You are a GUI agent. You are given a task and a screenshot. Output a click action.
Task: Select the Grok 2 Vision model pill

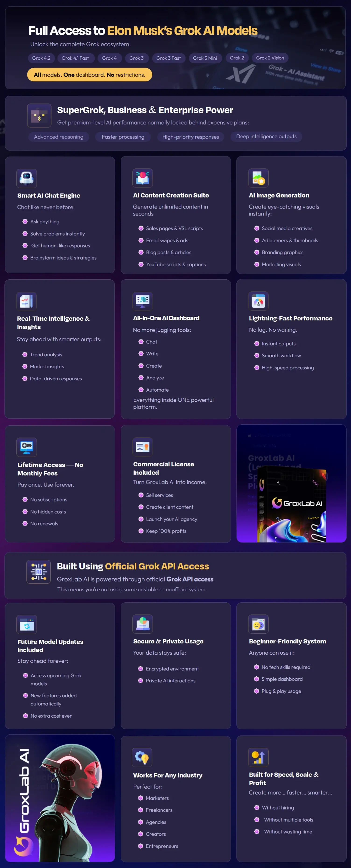(270, 58)
